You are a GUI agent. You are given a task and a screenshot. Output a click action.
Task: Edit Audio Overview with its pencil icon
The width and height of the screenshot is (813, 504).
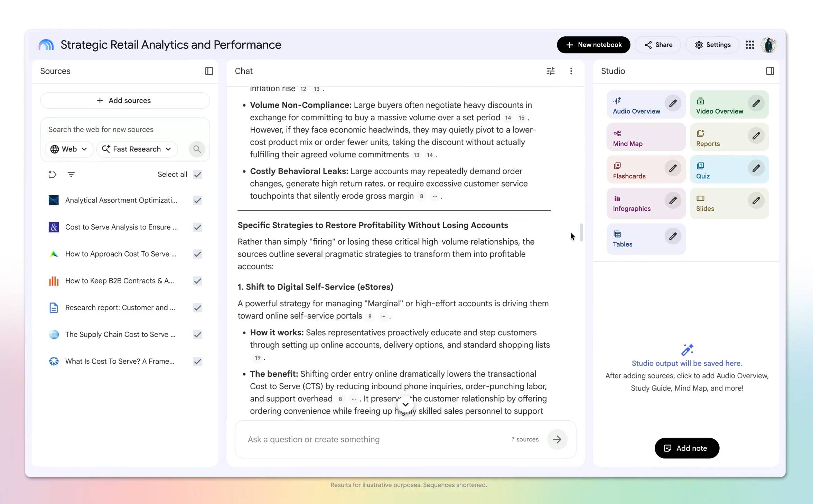point(673,103)
